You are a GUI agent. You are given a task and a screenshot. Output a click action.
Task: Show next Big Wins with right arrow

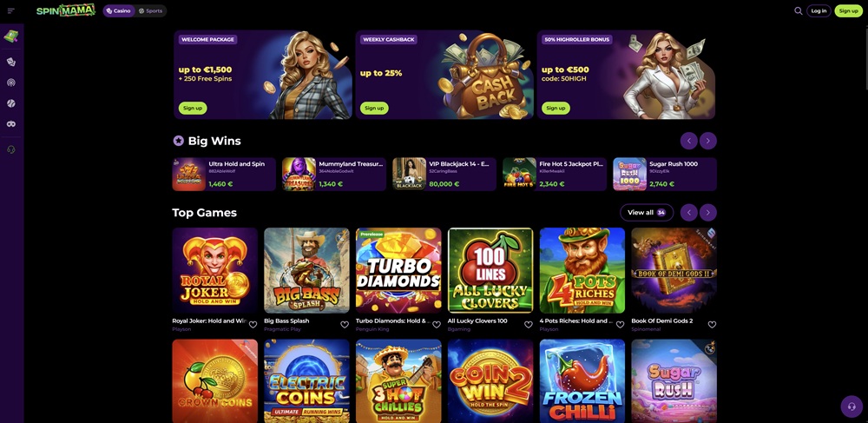point(708,141)
